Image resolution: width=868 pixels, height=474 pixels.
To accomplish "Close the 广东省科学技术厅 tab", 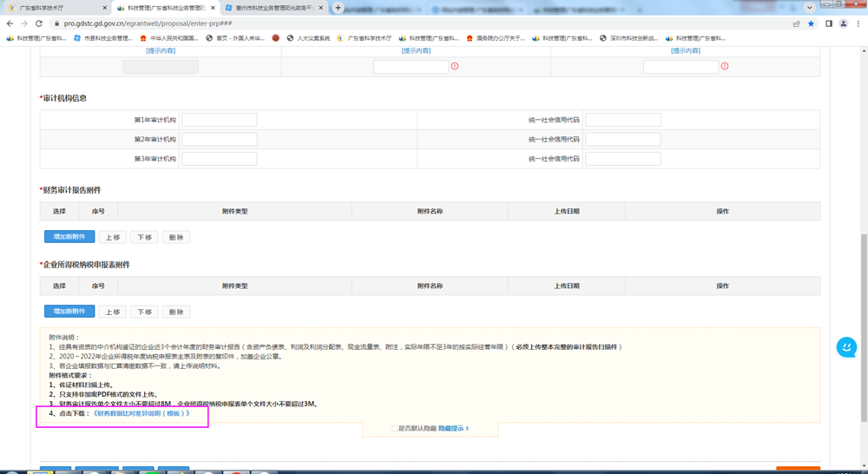I will 105,8.
